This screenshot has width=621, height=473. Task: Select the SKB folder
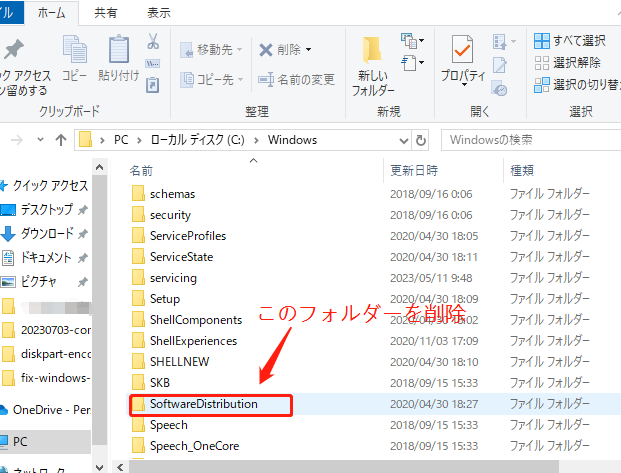160,383
